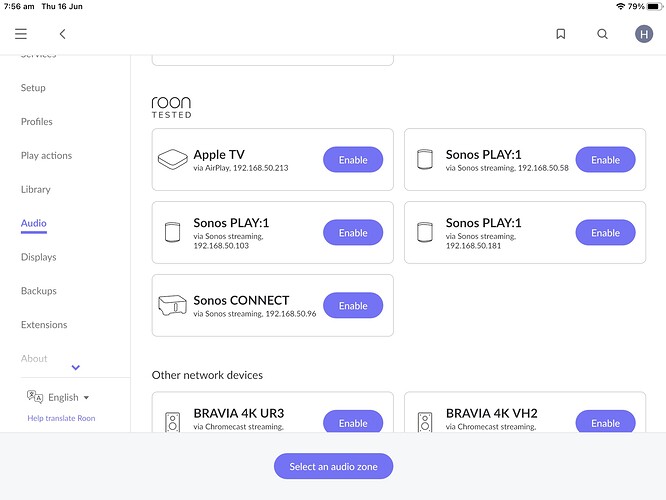Enable the Sonos CONNECT device

click(x=353, y=305)
